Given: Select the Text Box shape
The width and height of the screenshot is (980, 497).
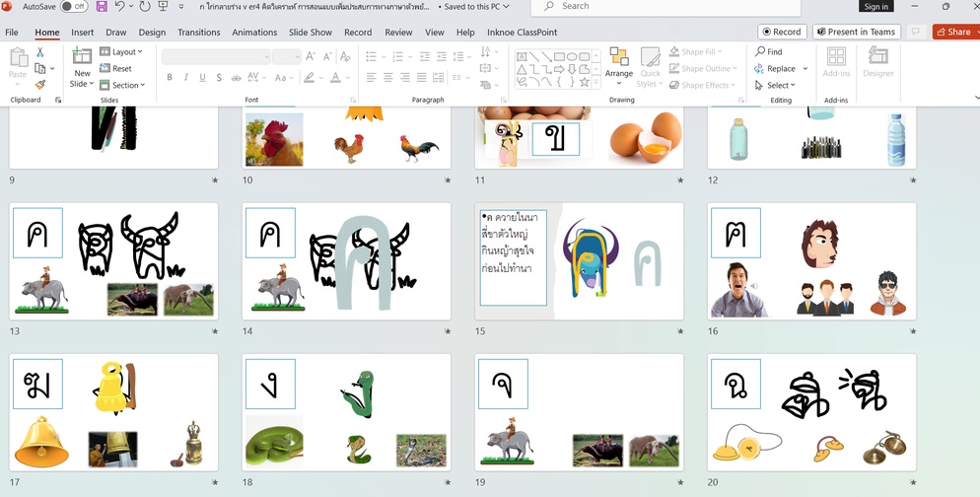Looking at the screenshot, I should (x=522, y=57).
